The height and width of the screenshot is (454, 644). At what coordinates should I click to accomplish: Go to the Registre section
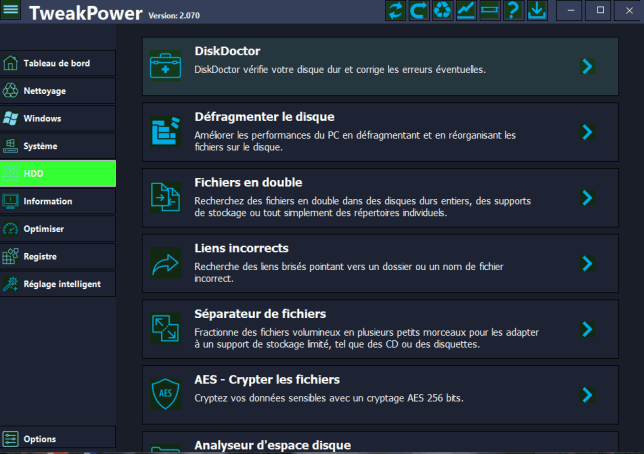tap(58, 256)
